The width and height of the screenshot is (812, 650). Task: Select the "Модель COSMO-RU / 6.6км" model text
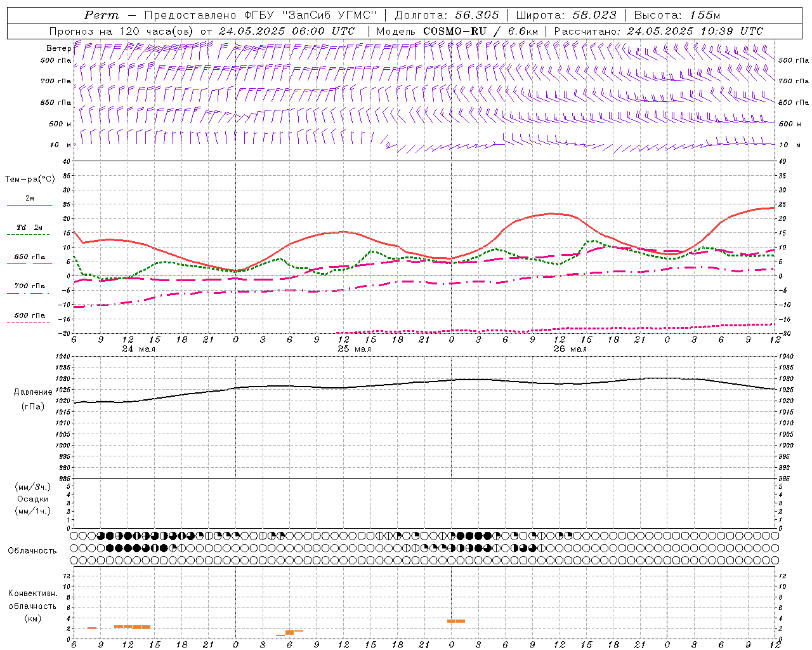(457, 31)
